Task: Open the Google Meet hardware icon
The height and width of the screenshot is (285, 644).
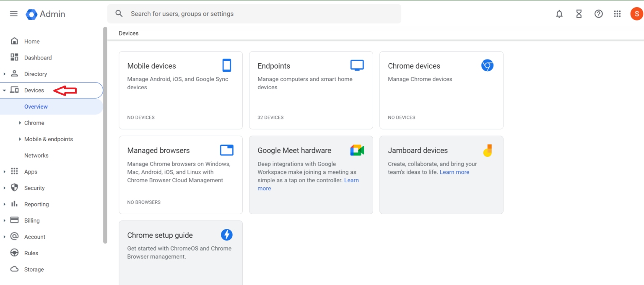Action: point(357,150)
